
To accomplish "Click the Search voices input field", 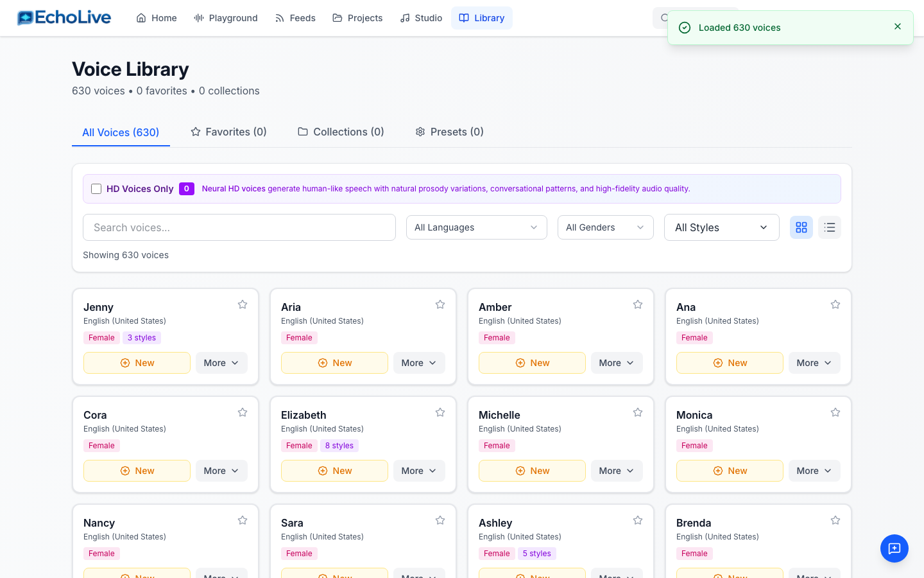I will (239, 227).
